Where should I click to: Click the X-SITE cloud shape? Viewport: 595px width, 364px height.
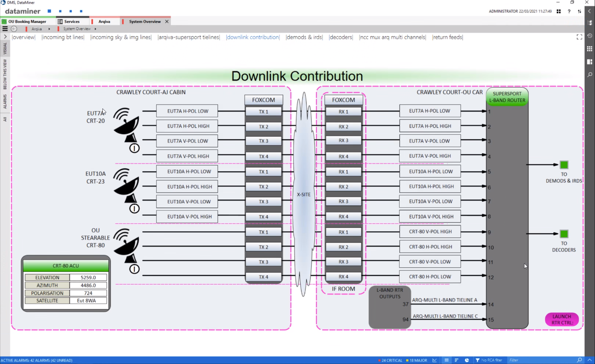click(304, 194)
